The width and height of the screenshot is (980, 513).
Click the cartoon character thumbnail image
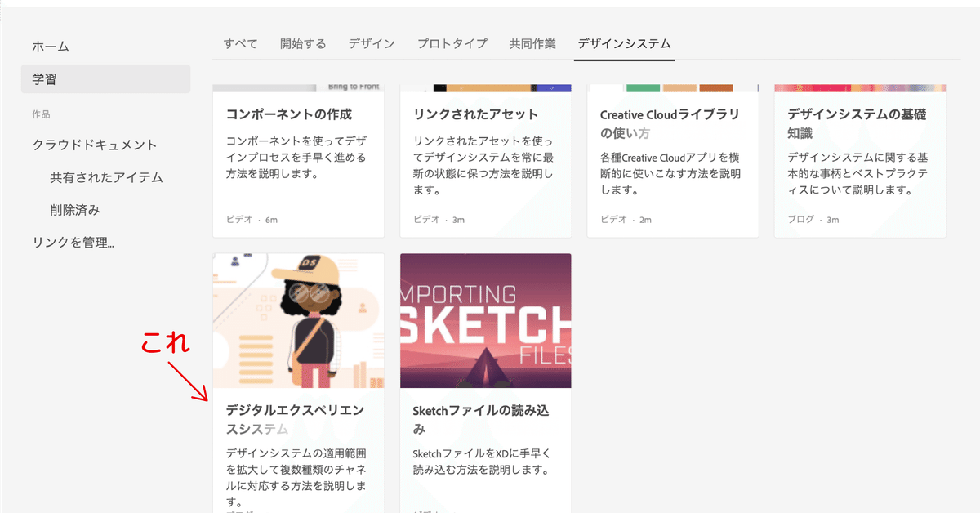click(x=298, y=321)
